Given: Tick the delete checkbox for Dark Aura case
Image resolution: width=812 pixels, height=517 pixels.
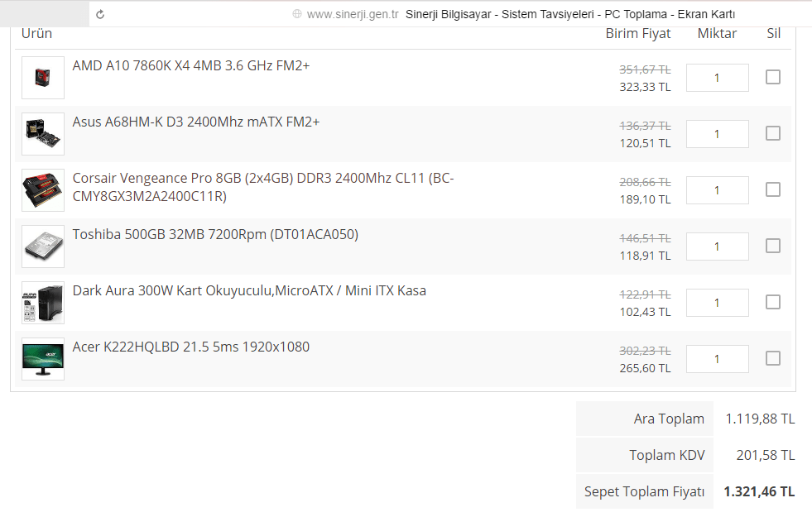Looking at the screenshot, I should pos(772,302).
